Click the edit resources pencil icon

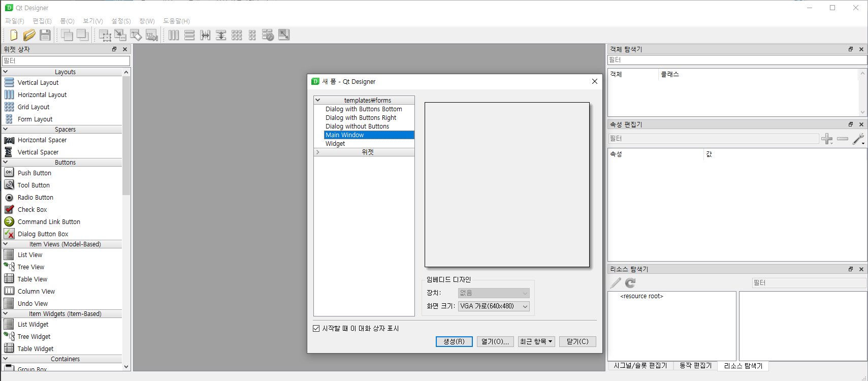[616, 283]
